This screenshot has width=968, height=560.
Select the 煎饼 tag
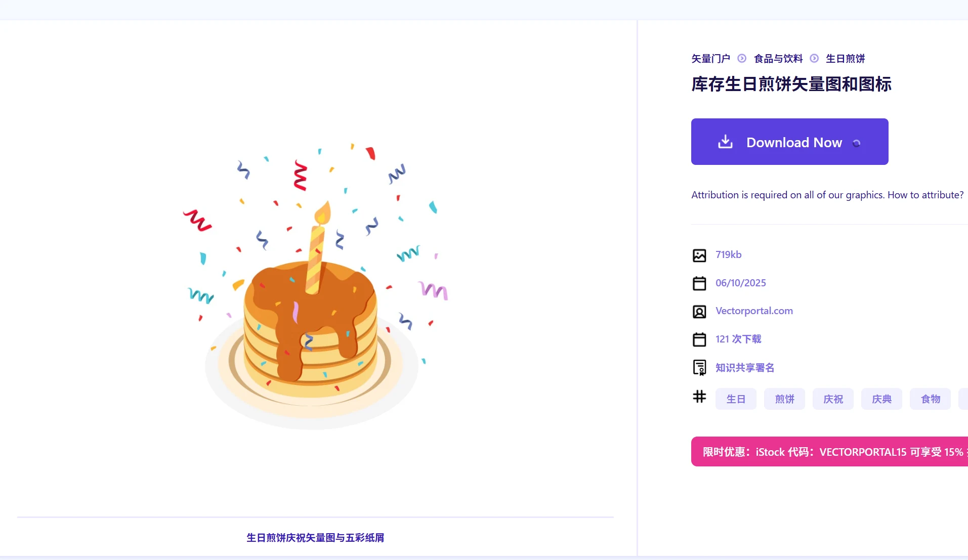tap(784, 399)
